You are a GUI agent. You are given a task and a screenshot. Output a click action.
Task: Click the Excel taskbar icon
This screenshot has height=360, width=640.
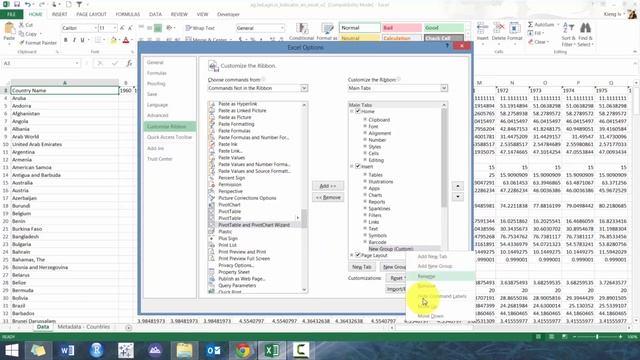(271, 350)
